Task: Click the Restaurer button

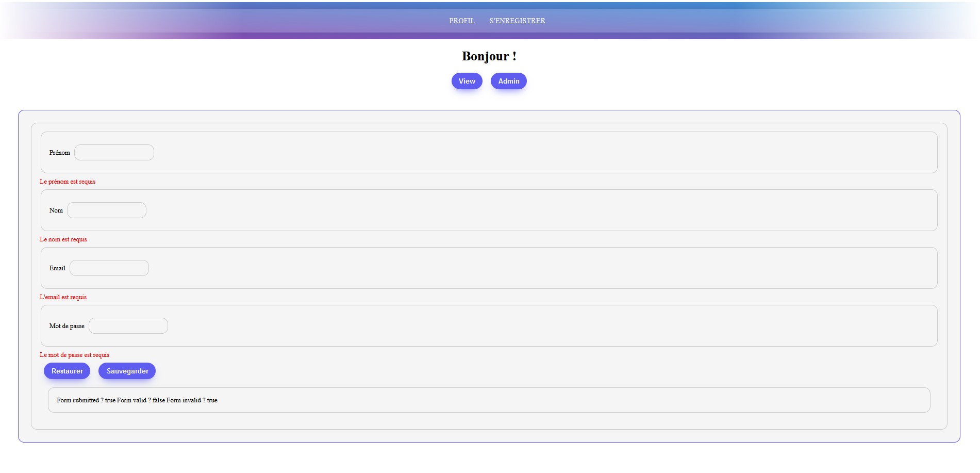Action: pyautogui.click(x=67, y=370)
